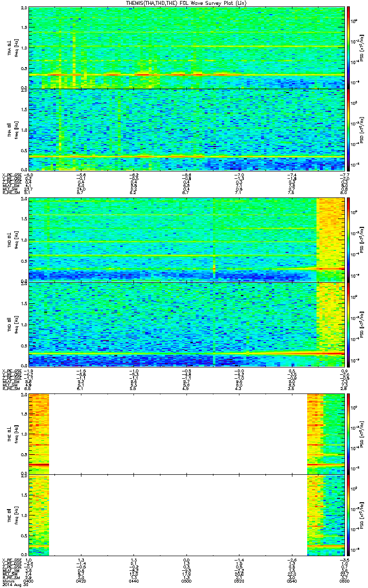
Task: Click the color bar beside THA B-perpendicular panel
Action: [x=348, y=48]
